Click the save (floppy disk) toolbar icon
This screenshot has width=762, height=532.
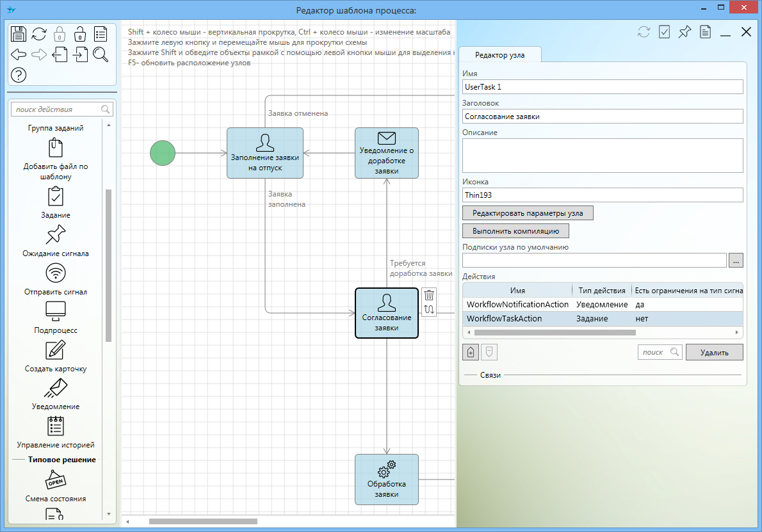19,34
